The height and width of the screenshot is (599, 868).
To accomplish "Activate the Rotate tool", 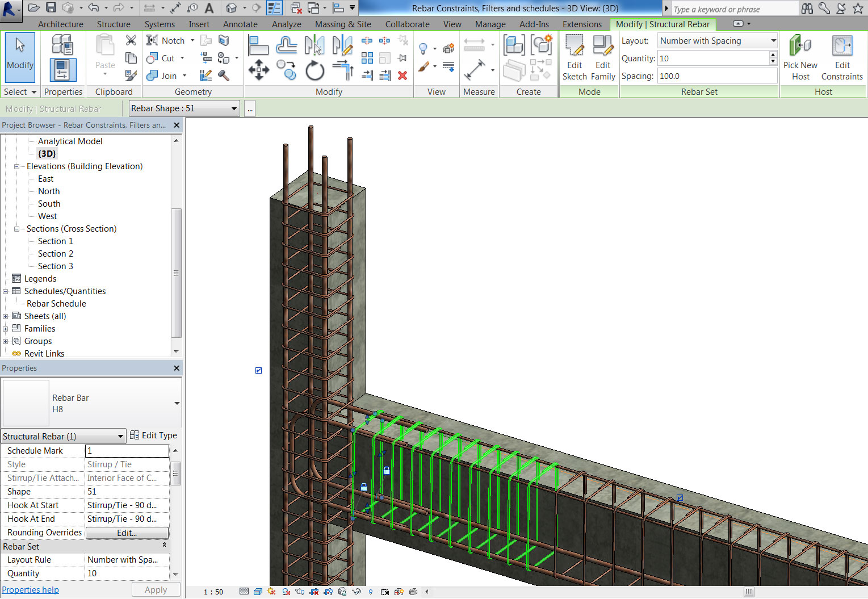I will click(x=314, y=69).
